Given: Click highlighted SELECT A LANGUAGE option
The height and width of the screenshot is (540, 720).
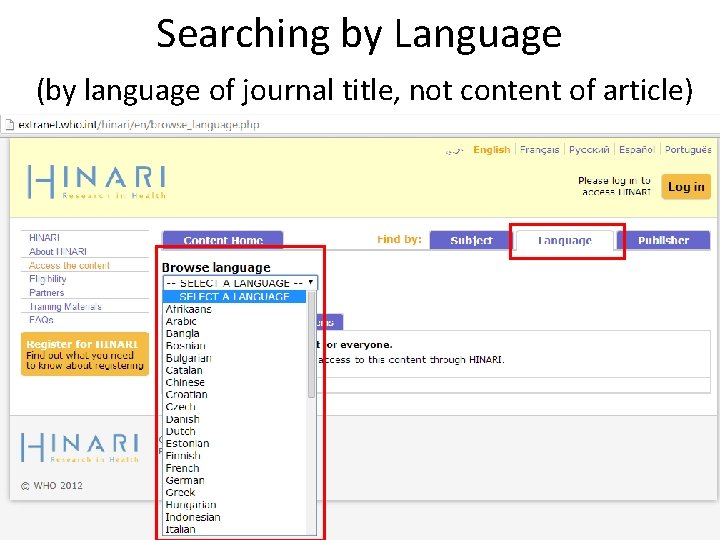Looking at the screenshot, I should 235,297.
